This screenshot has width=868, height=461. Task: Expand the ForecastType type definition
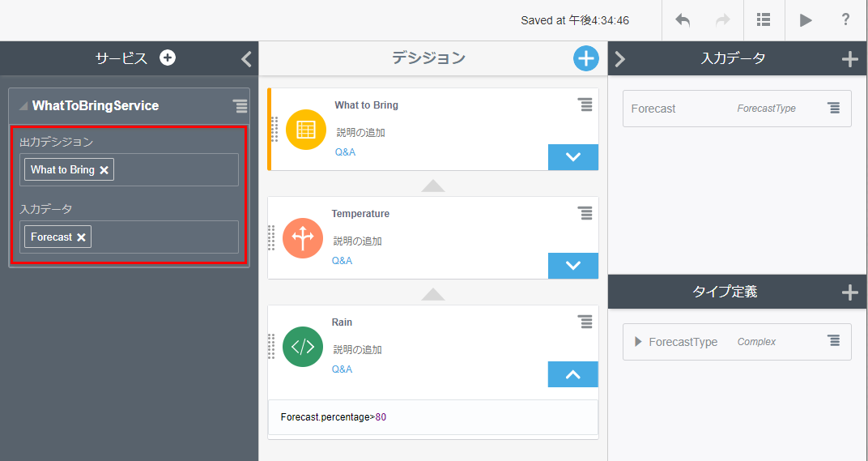click(x=638, y=342)
